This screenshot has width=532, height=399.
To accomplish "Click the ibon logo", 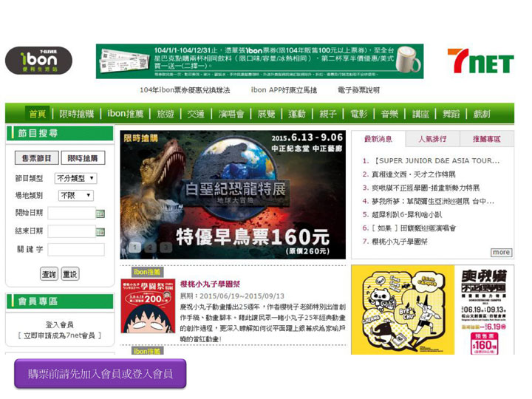I will [x=38, y=61].
